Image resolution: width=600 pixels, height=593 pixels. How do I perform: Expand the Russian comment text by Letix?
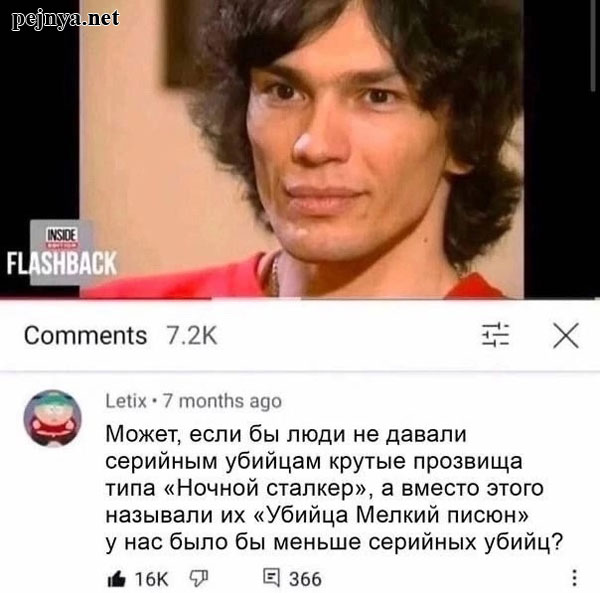334,488
